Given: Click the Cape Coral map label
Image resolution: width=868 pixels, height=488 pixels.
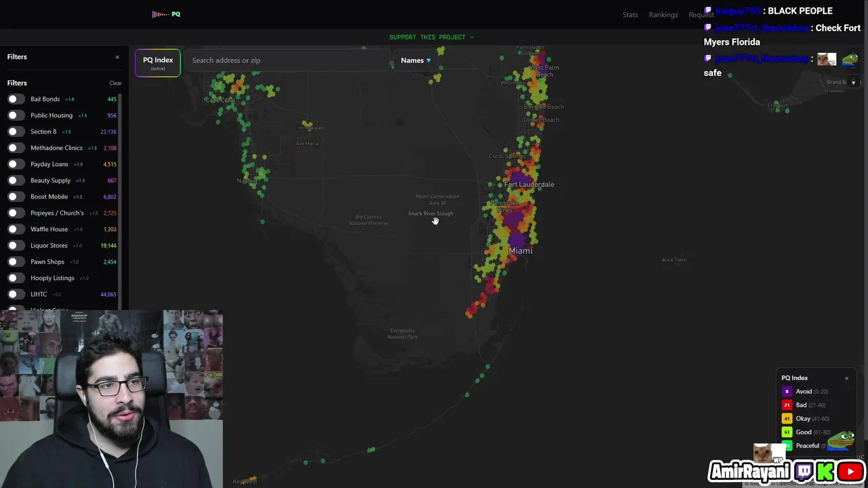Looking at the screenshot, I should tap(220, 100).
